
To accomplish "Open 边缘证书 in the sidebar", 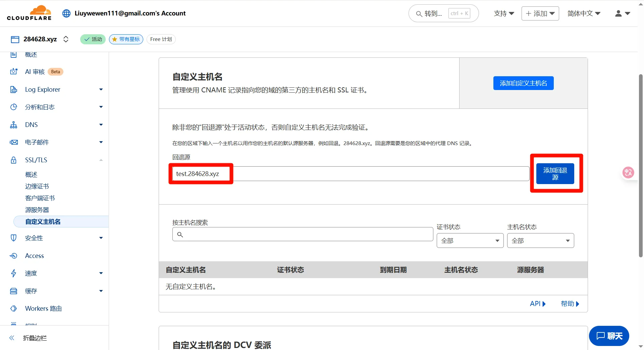I will [x=37, y=186].
